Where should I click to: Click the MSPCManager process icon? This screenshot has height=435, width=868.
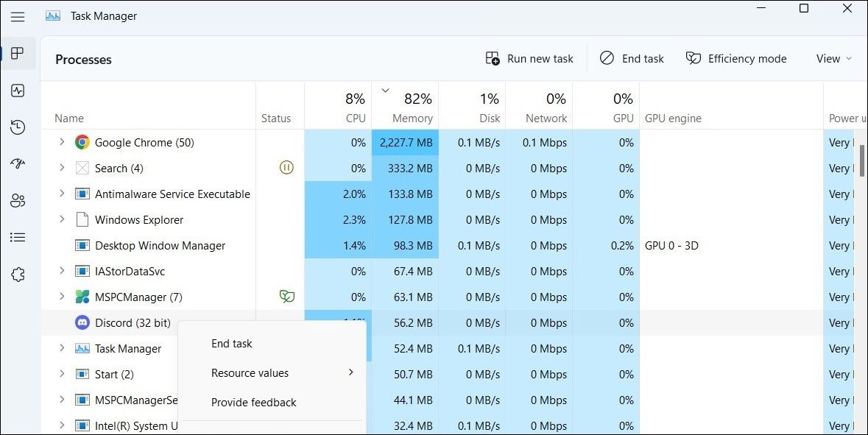click(82, 297)
